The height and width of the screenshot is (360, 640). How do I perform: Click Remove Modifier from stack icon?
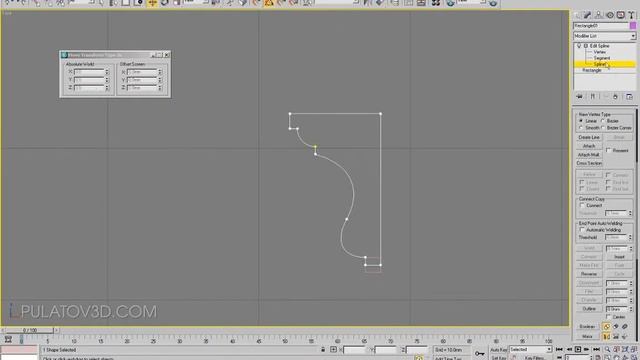click(615, 97)
